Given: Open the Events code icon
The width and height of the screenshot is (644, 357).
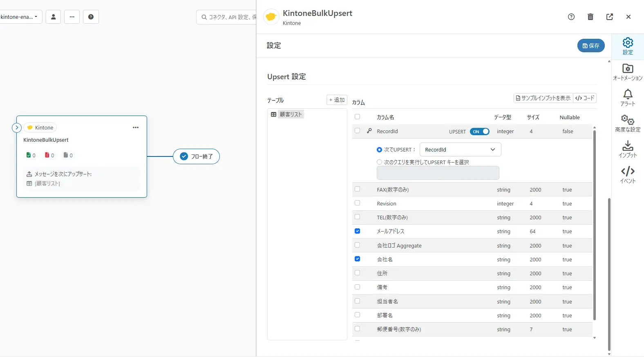Looking at the screenshot, I should click(628, 175).
